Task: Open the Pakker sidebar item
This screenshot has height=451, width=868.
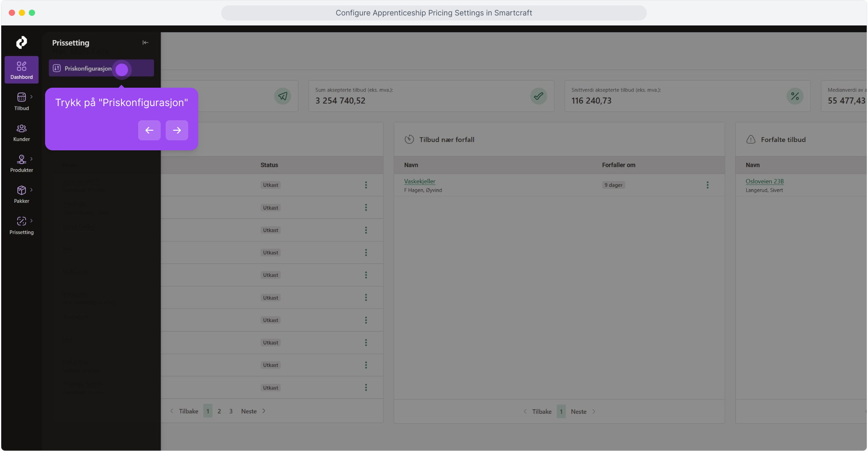Action: pyautogui.click(x=22, y=195)
